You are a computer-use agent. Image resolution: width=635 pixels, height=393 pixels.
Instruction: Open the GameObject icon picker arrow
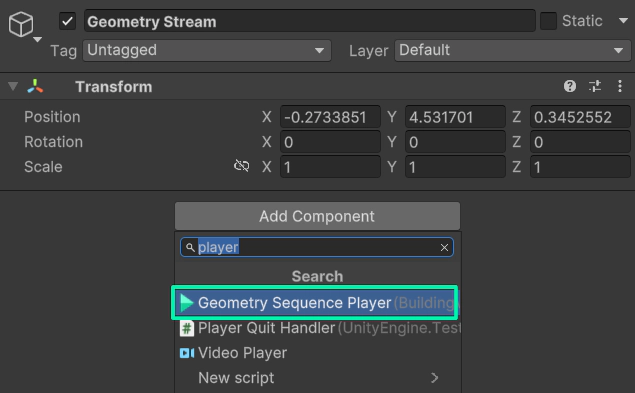coord(37,39)
